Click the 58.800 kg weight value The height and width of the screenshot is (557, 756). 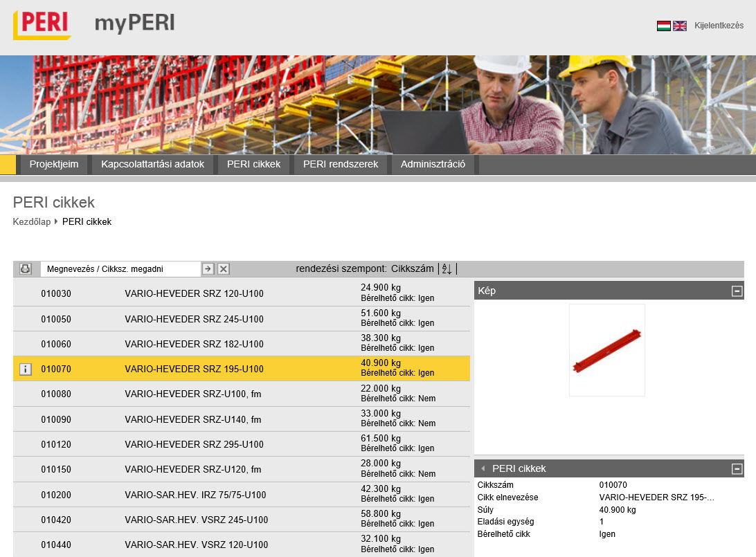(381, 514)
